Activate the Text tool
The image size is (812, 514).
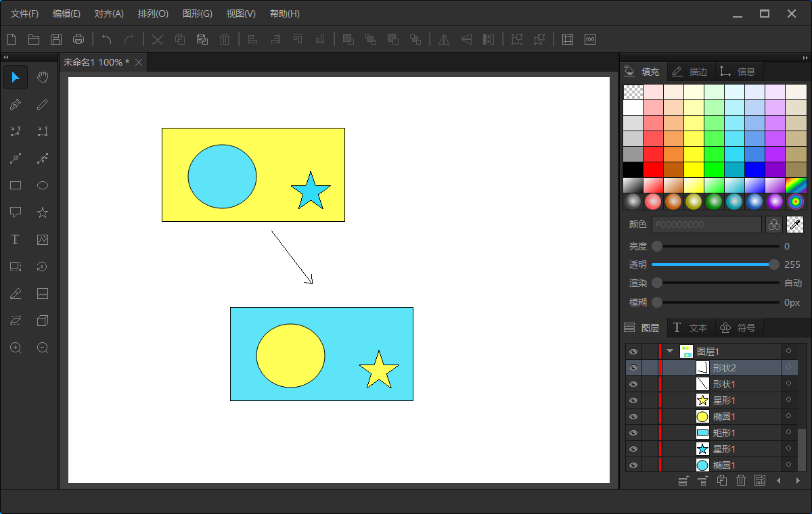16,240
